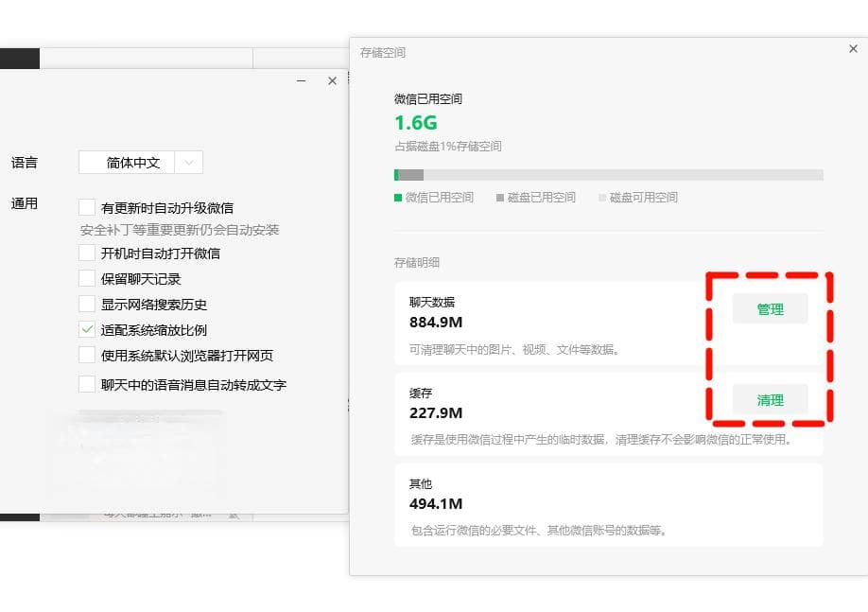Viewport: 868px width, 612px height.
Task: Click 安全补丁等重要更新仍会自动安装 note
Action: point(180,230)
